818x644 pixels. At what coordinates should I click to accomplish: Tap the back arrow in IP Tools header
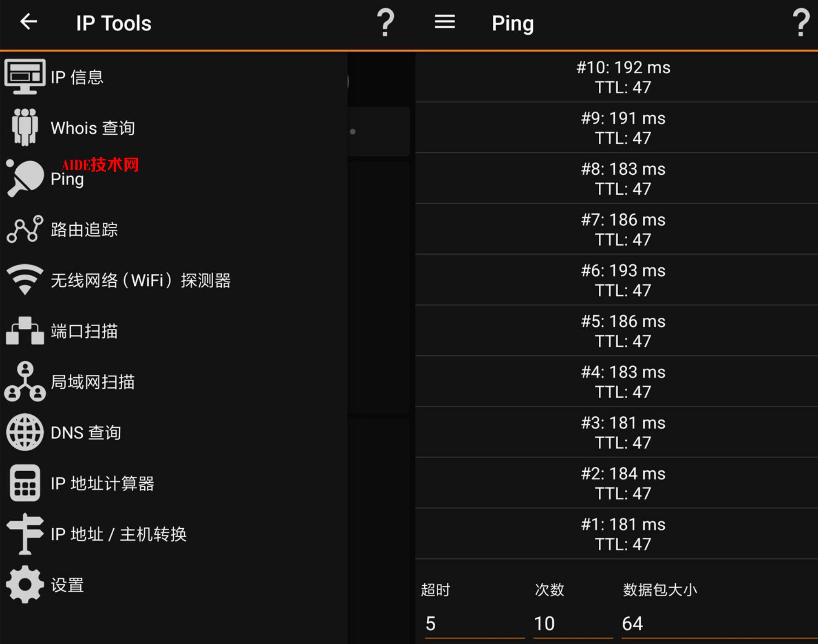coord(29,22)
